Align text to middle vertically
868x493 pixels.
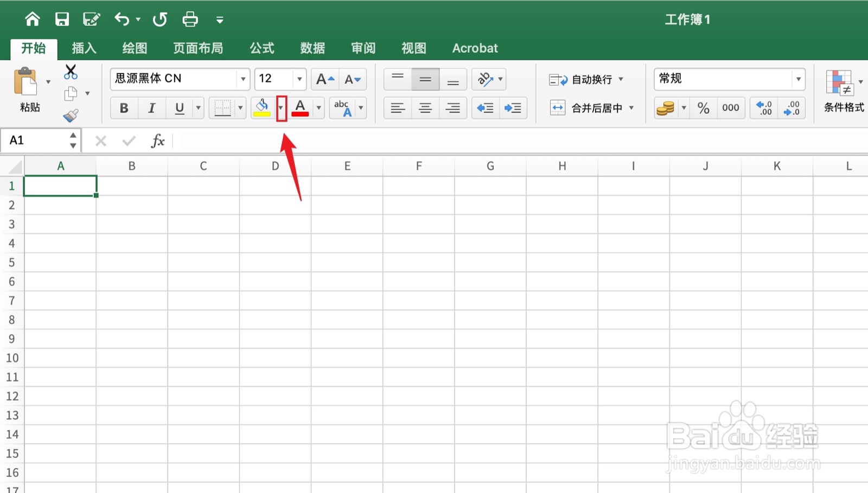click(x=425, y=79)
